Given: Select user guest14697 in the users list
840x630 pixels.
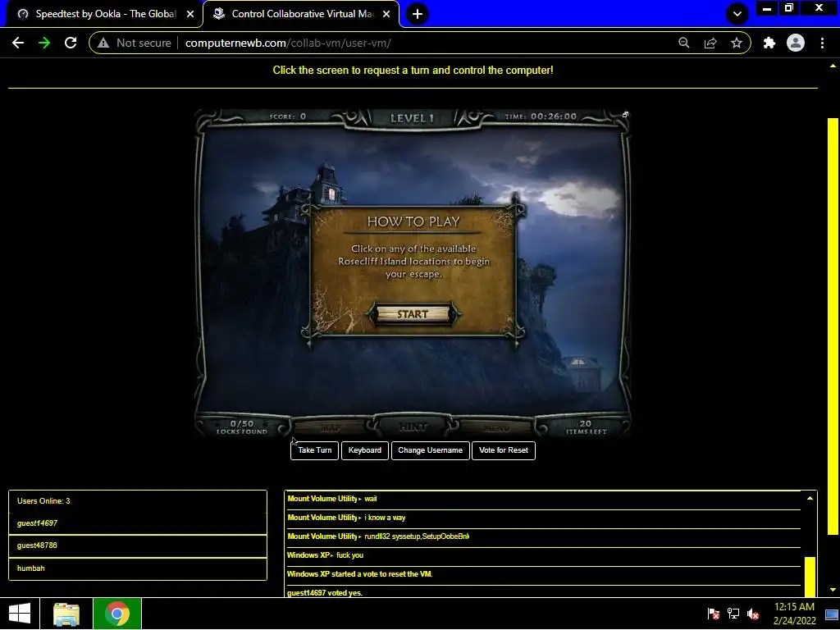Looking at the screenshot, I should (x=138, y=523).
